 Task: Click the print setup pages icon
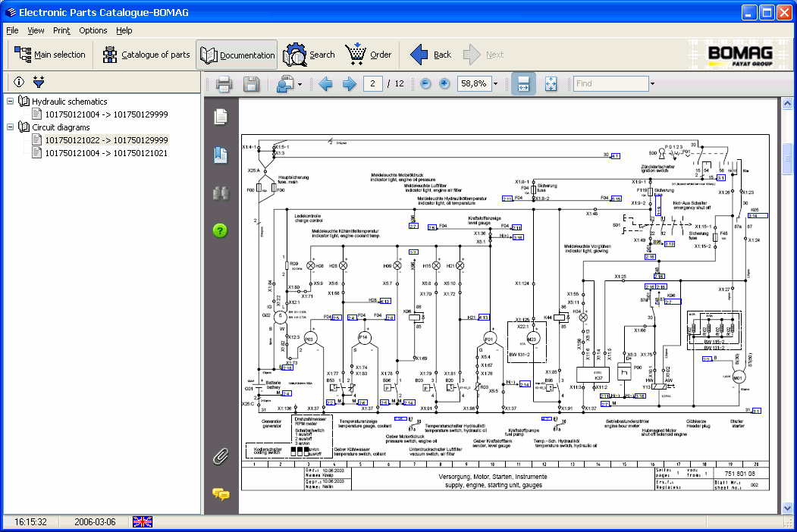(x=284, y=84)
